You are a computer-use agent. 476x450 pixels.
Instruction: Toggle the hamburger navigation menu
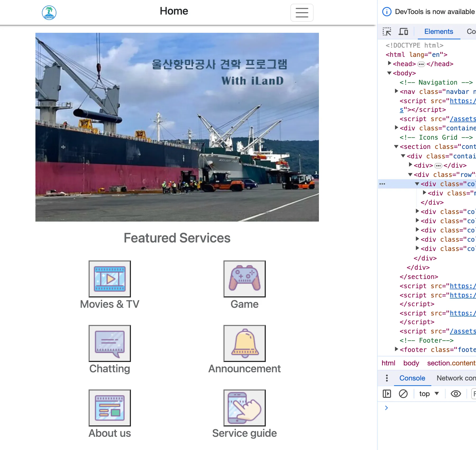point(302,13)
